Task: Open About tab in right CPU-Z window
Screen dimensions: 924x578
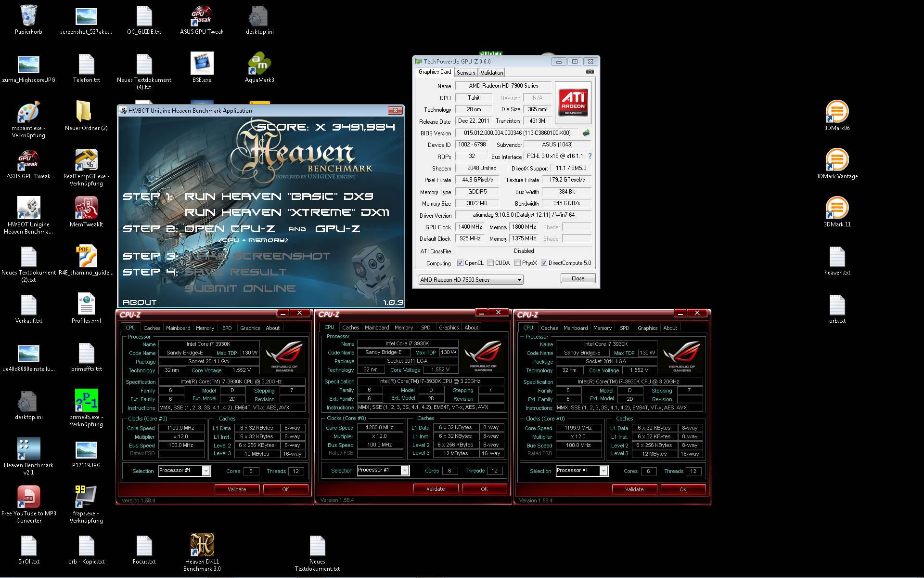Action: click(x=670, y=328)
